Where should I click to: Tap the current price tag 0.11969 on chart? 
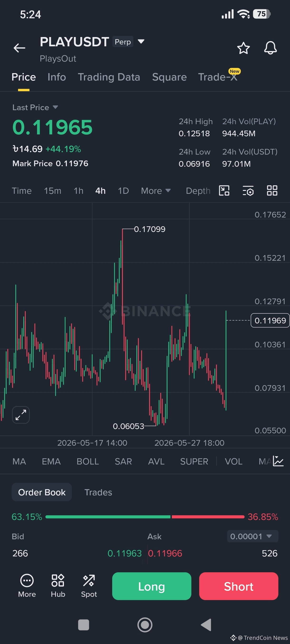pyautogui.click(x=270, y=320)
